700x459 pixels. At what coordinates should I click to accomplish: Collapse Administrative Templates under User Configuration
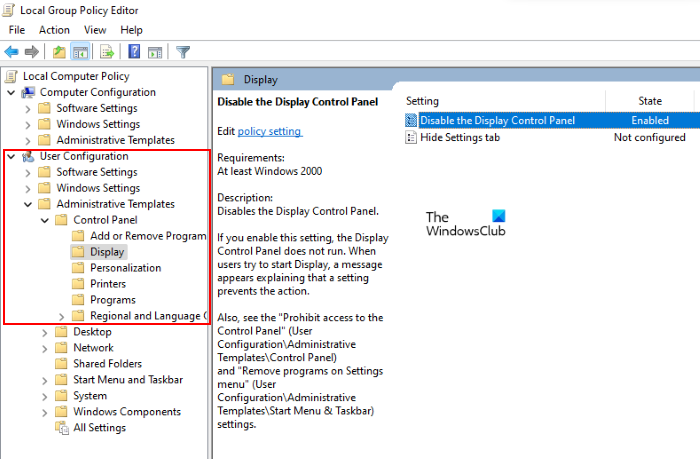pos(28,204)
